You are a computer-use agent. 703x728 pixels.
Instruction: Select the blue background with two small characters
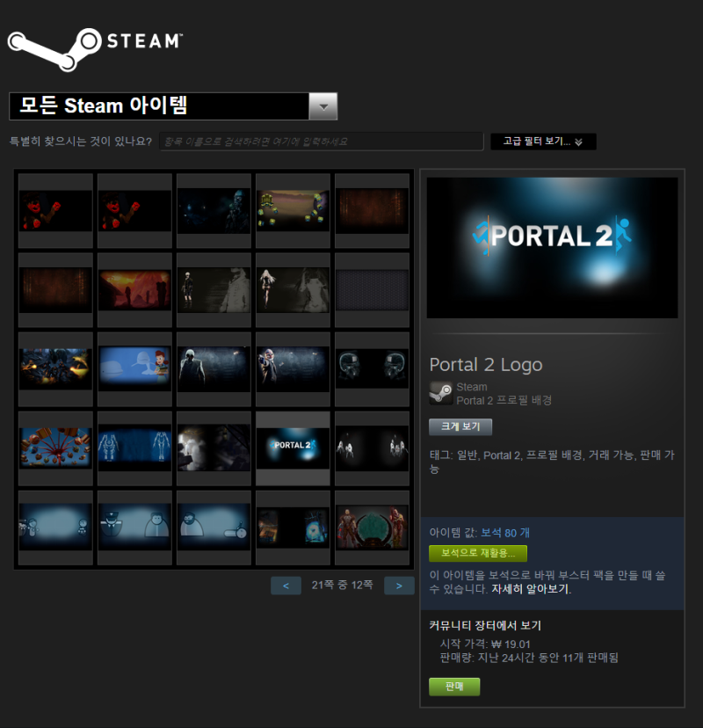pyautogui.click(x=55, y=528)
